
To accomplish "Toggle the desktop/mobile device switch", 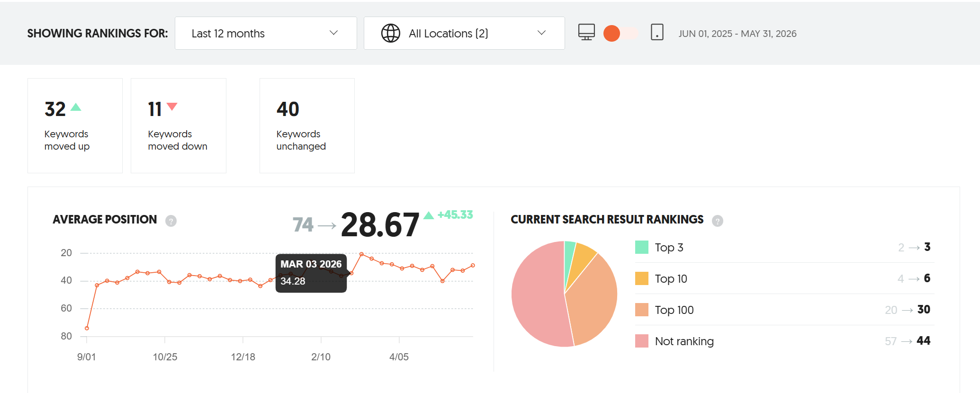I will [620, 33].
